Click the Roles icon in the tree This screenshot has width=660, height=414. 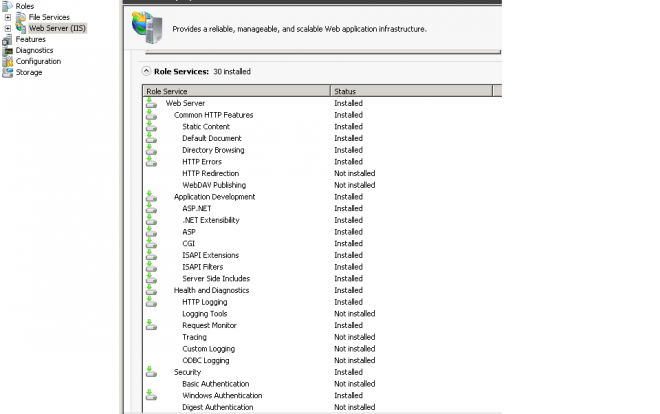[x=7, y=6]
